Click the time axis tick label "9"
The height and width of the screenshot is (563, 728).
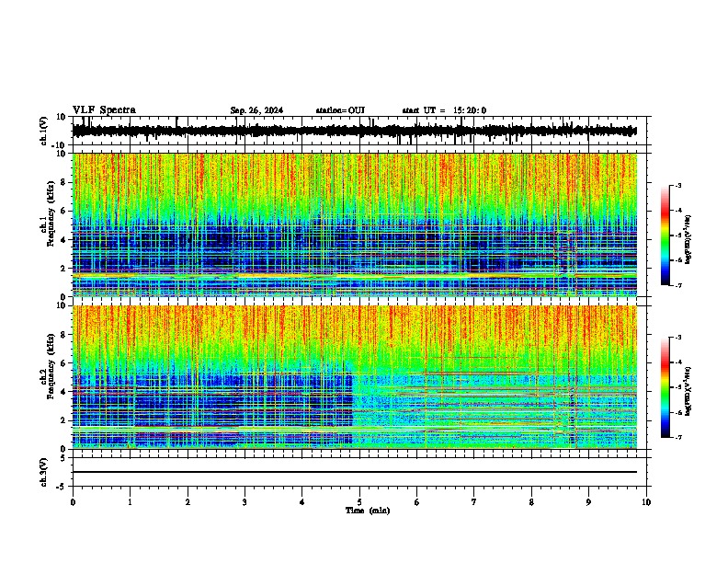[588, 502]
